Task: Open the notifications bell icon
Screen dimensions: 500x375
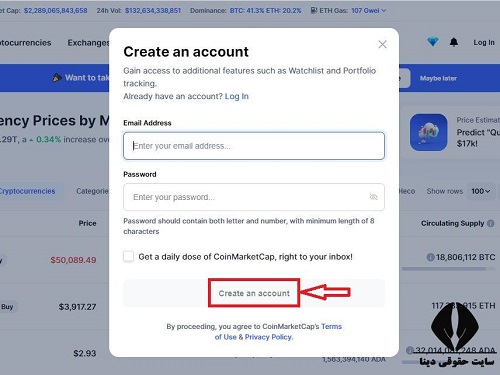Action: (x=454, y=42)
